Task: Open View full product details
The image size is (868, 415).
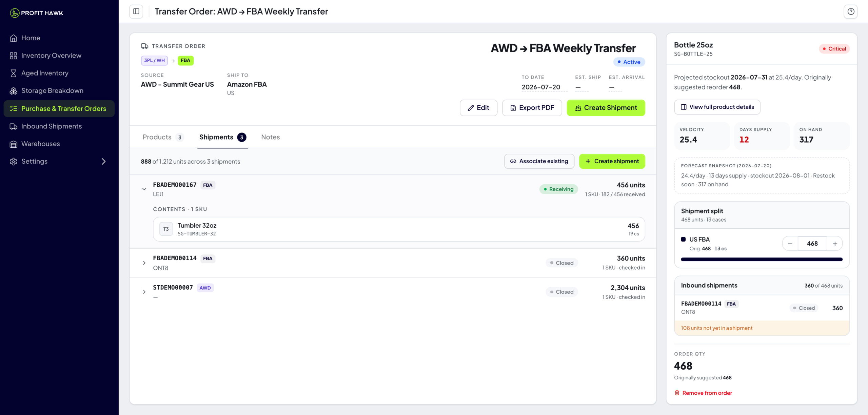Action: click(x=717, y=107)
